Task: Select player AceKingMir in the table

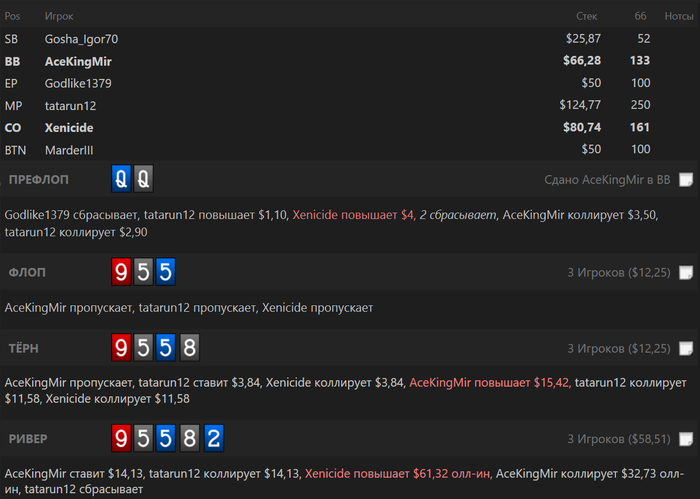Action: pyautogui.click(x=78, y=61)
